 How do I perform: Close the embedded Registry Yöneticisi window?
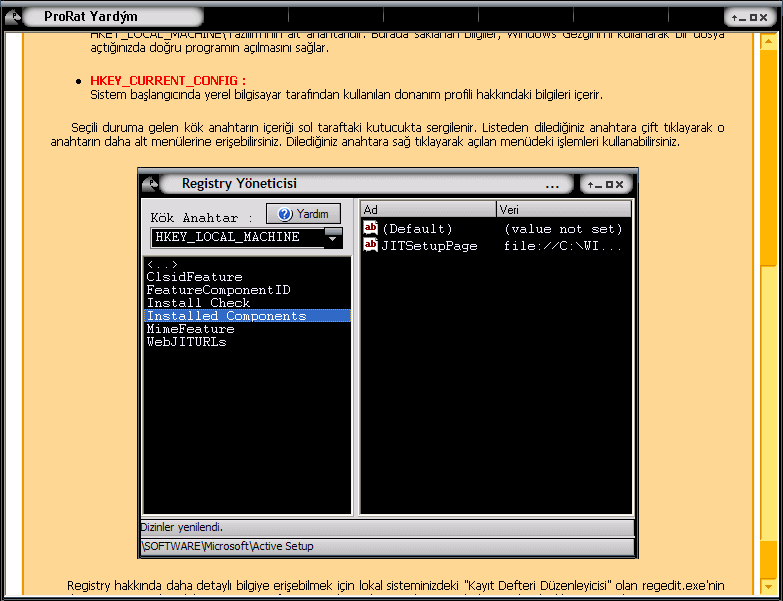coord(619,185)
